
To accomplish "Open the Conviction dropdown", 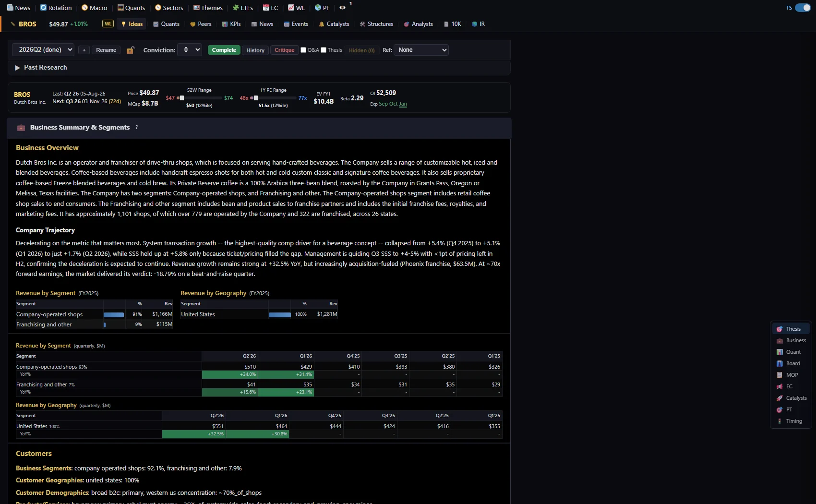I will [x=190, y=49].
